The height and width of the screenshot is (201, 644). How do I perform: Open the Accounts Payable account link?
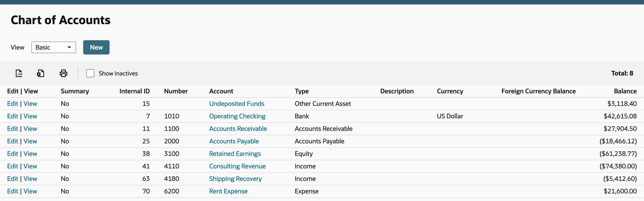click(234, 141)
